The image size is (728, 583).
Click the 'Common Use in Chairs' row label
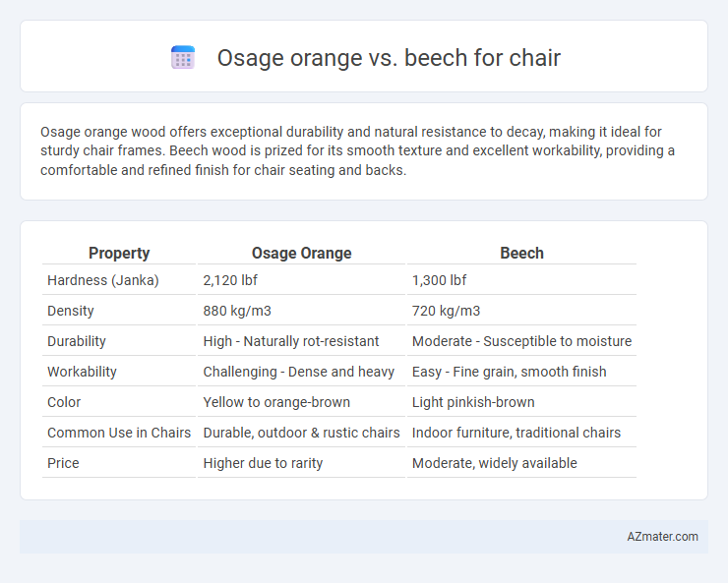click(x=119, y=433)
